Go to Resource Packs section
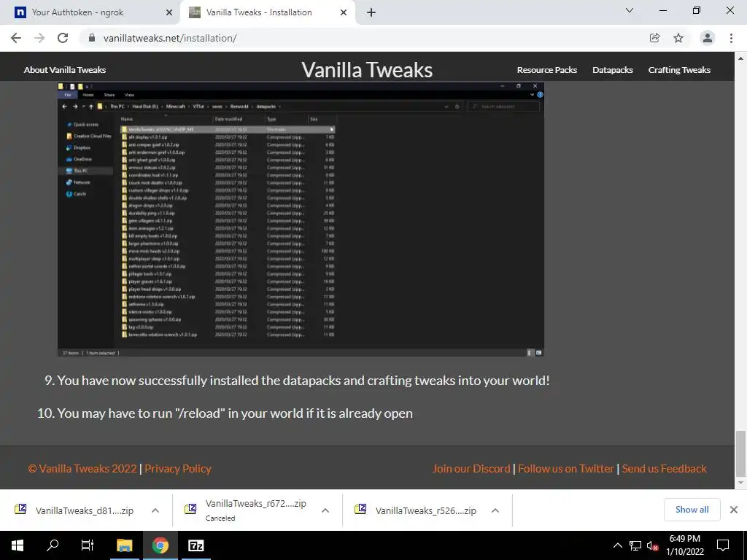Viewport: 747px width, 560px height. pos(547,70)
